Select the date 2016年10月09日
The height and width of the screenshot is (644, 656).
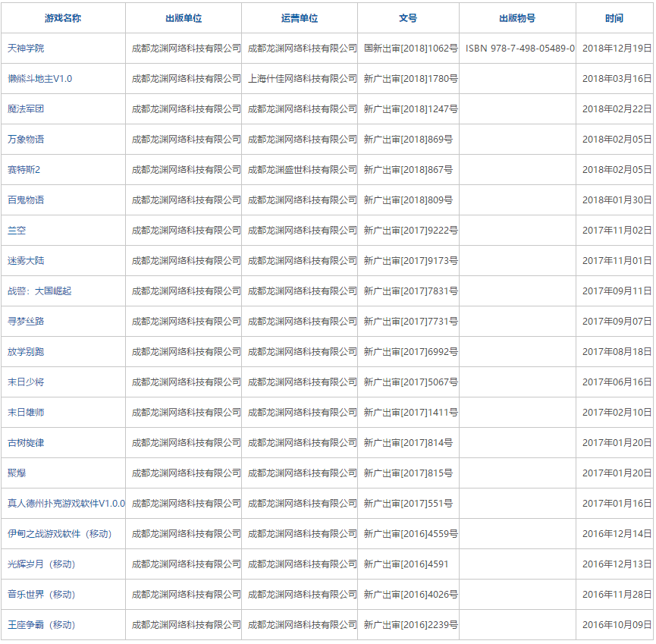617,625
